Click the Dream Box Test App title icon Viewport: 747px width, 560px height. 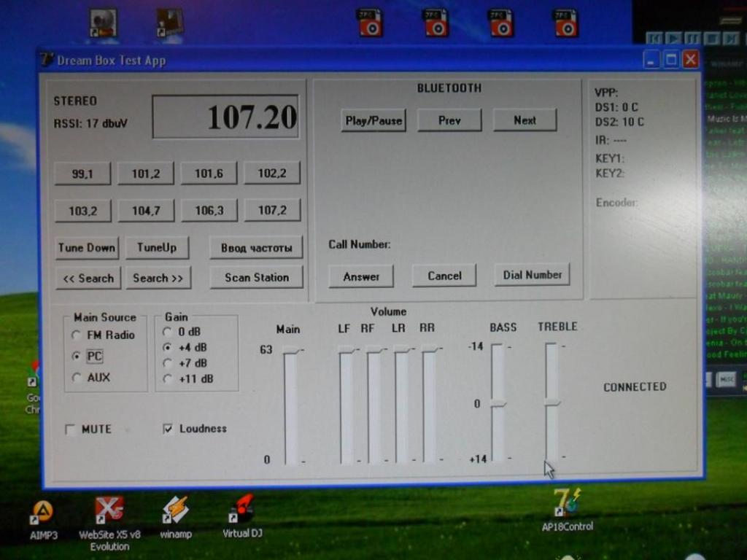click(x=46, y=60)
